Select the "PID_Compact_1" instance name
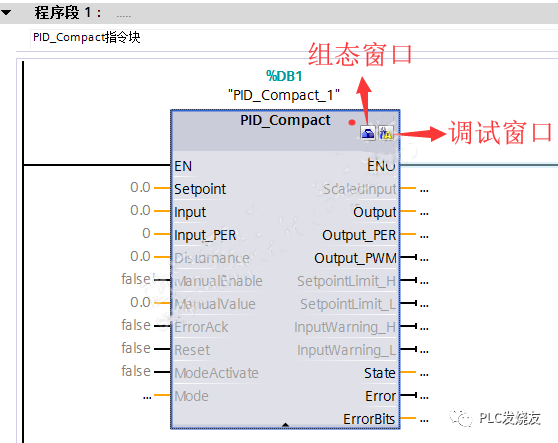The width and height of the screenshot is (558, 443). point(284,95)
